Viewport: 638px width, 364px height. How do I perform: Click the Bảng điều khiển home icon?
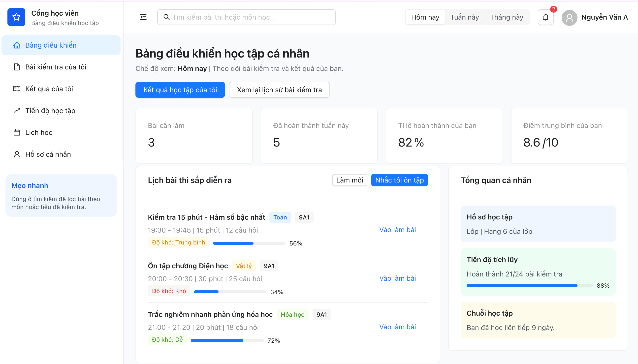point(17,45)
